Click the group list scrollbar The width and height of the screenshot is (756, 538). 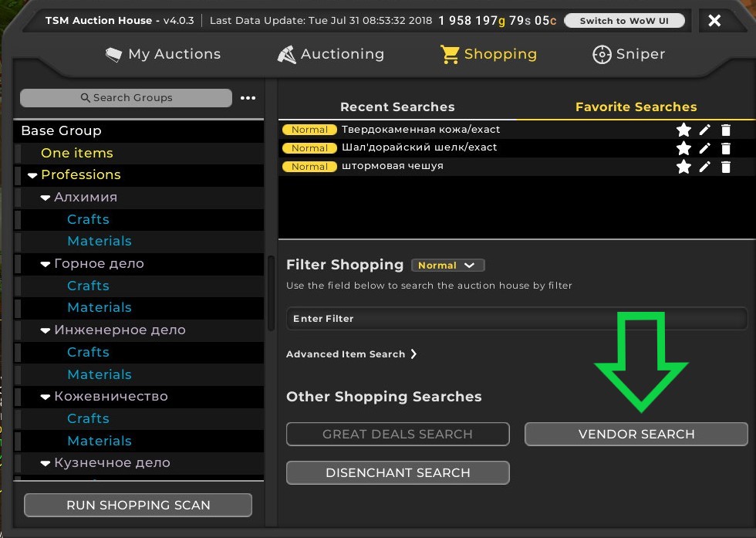(x=271, y=293)
